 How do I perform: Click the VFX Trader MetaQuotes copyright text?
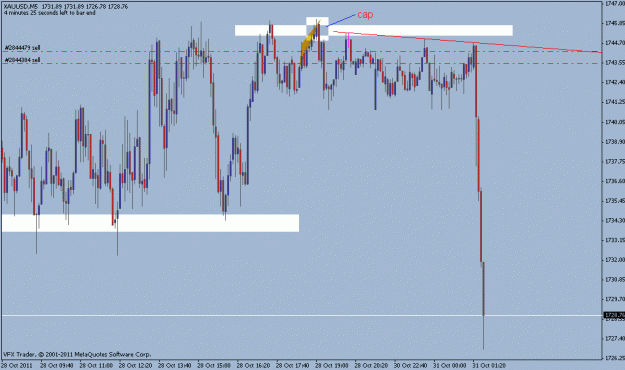[77, 354]
